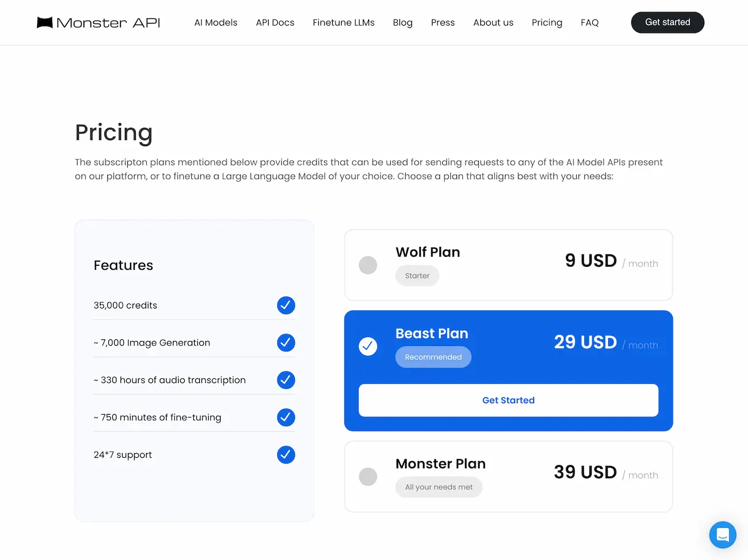Select the Monster Plan radio circle
This screenshot has height=560, width=748.
(368, 477)
